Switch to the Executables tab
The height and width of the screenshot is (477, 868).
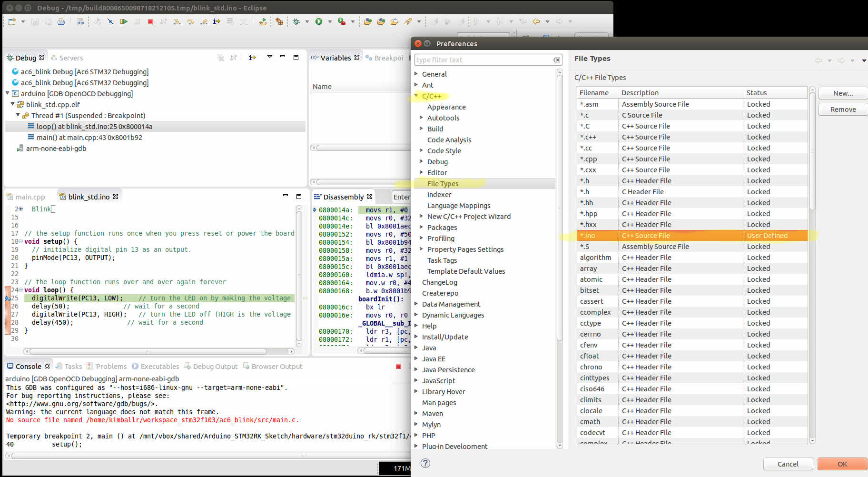coord(156,366)
